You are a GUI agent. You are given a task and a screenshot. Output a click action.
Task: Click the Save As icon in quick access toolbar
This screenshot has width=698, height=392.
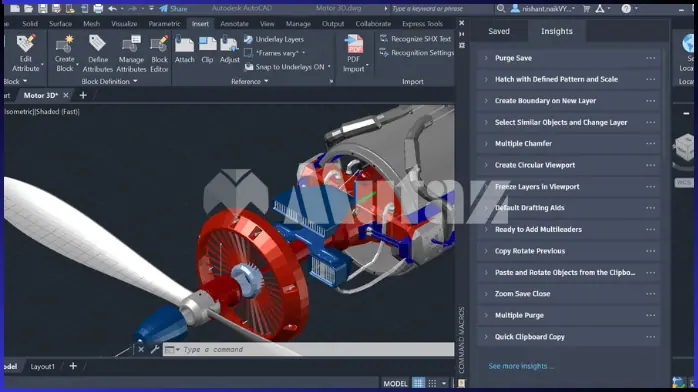pyautogui.click(x=56, y=8)
